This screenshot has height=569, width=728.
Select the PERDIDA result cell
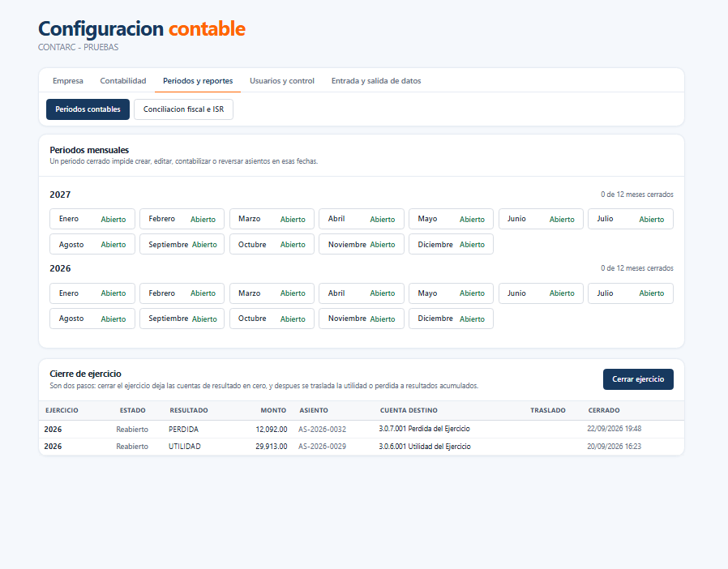tap(183, 430)
